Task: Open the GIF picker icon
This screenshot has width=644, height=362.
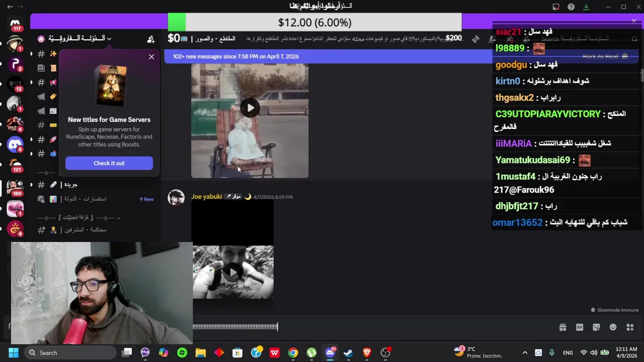Action: click(x=580, y=327)
